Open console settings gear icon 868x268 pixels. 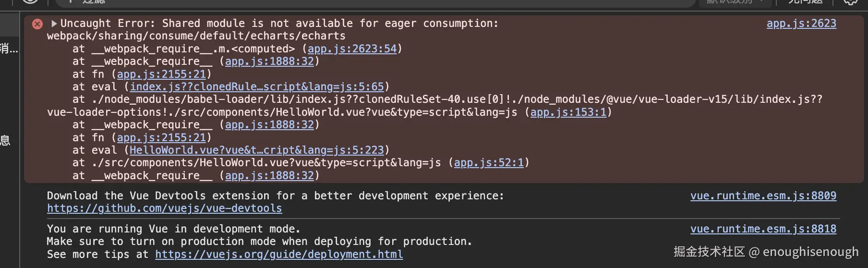click(851, 2)
